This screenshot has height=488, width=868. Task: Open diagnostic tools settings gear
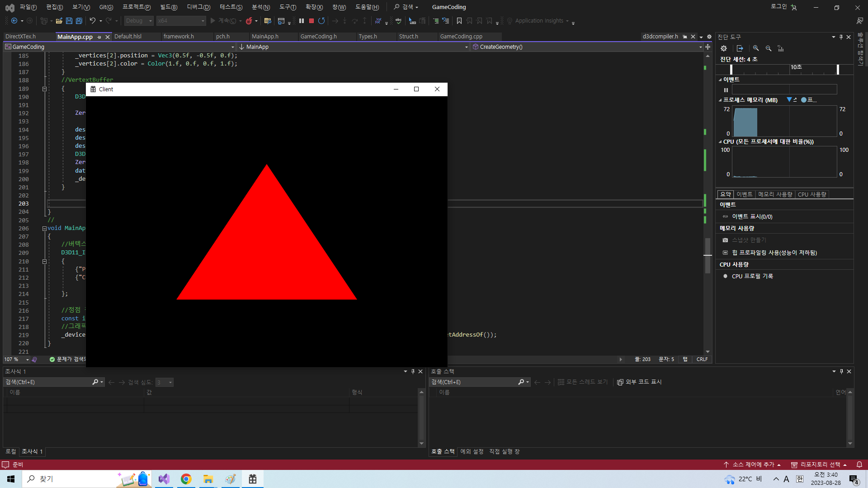[724, 48]
